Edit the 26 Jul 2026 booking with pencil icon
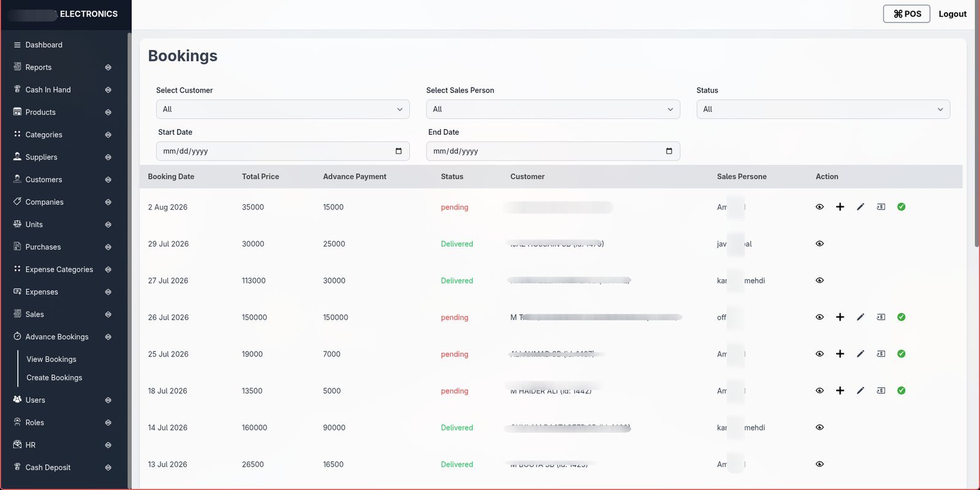The image size is (980, 490). pyautogui.click(x=861, y=317)
